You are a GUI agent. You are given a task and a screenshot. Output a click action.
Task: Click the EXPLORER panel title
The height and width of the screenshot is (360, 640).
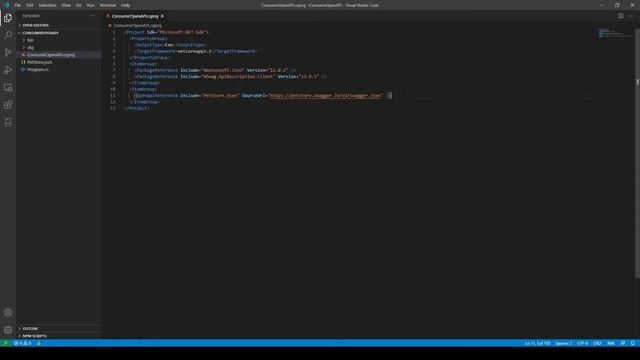(x=31, y=16)
